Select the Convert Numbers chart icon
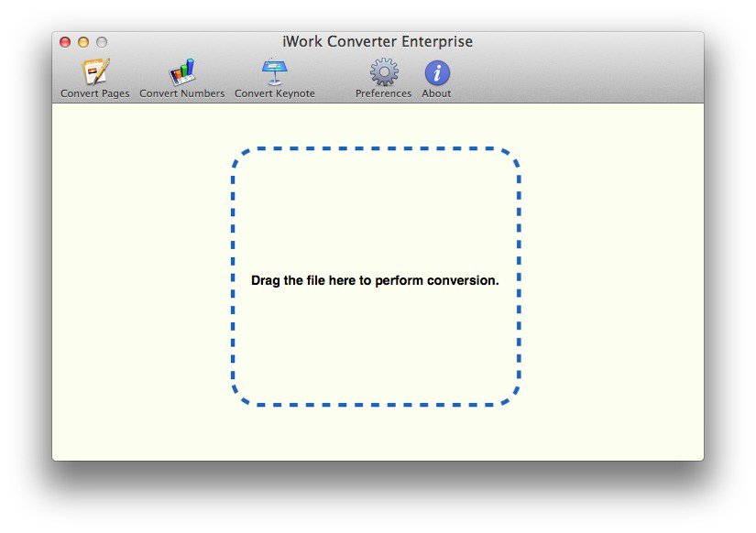The height and width of the screenshot is (533, 756). [x=181, y=71]
